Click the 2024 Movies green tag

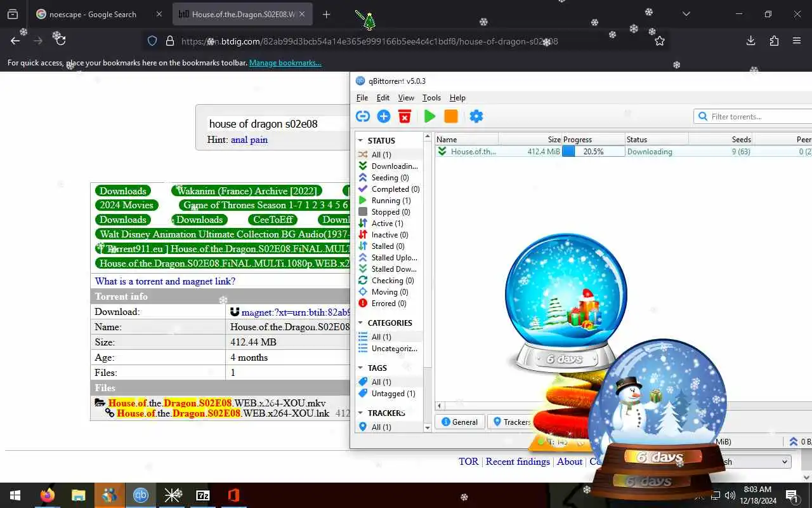[x=127, y=205]
